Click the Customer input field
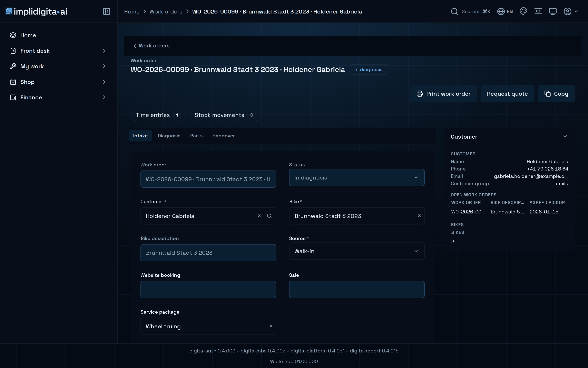 click(208, 216)
